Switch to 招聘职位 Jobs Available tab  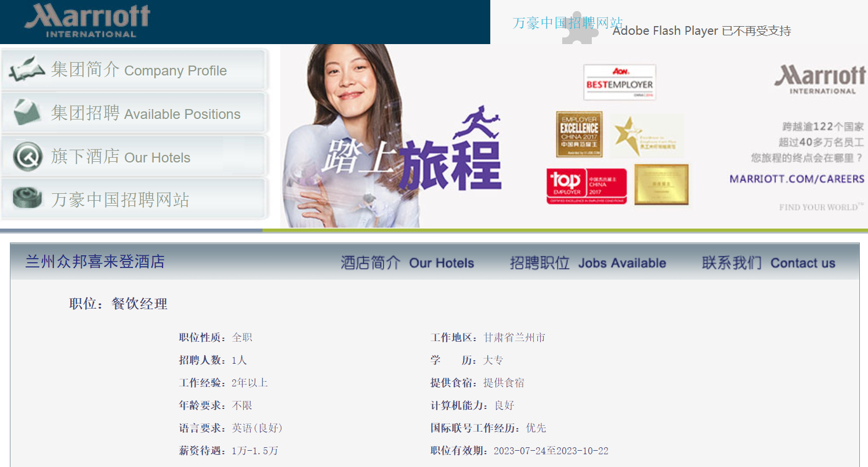point(588,263)
